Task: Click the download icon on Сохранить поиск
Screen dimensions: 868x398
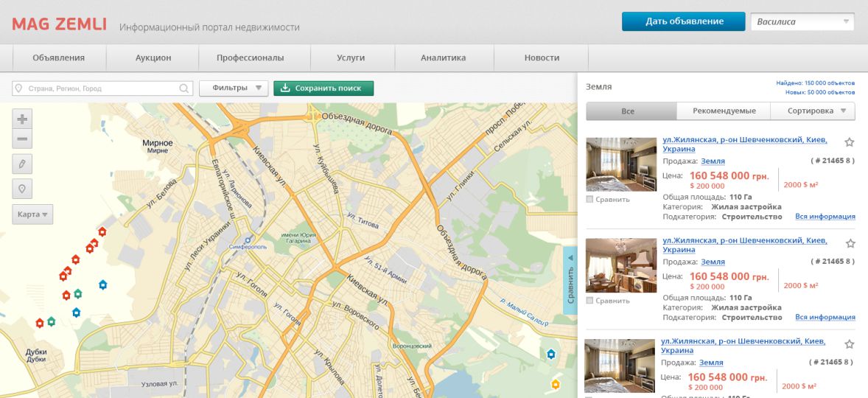Action: pos(285,88)
